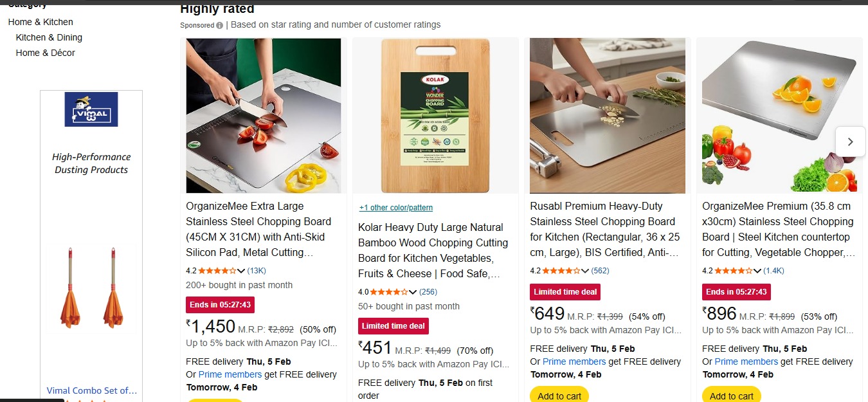Open Kolar bamboo chopping board image
This screenshot has height=402, width=868.
[435, 116]
